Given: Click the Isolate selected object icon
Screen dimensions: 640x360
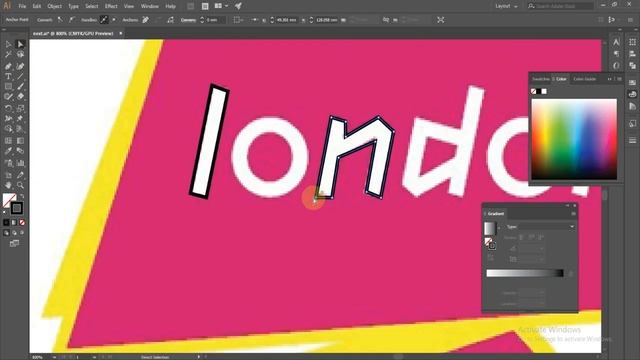Looking at the screenshot, I should pyautogui.click(x=441, y=20).
